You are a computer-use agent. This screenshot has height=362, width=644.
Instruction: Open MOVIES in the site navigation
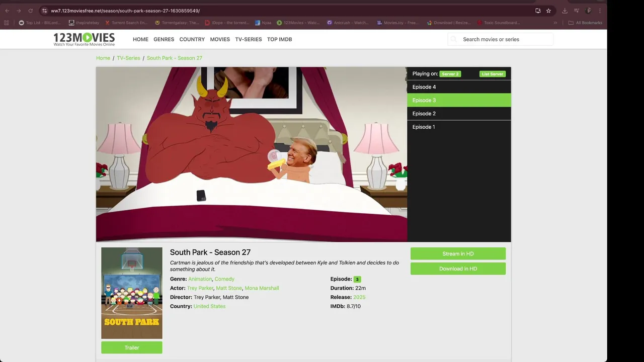pyautogui.click(x=220, y=39)
